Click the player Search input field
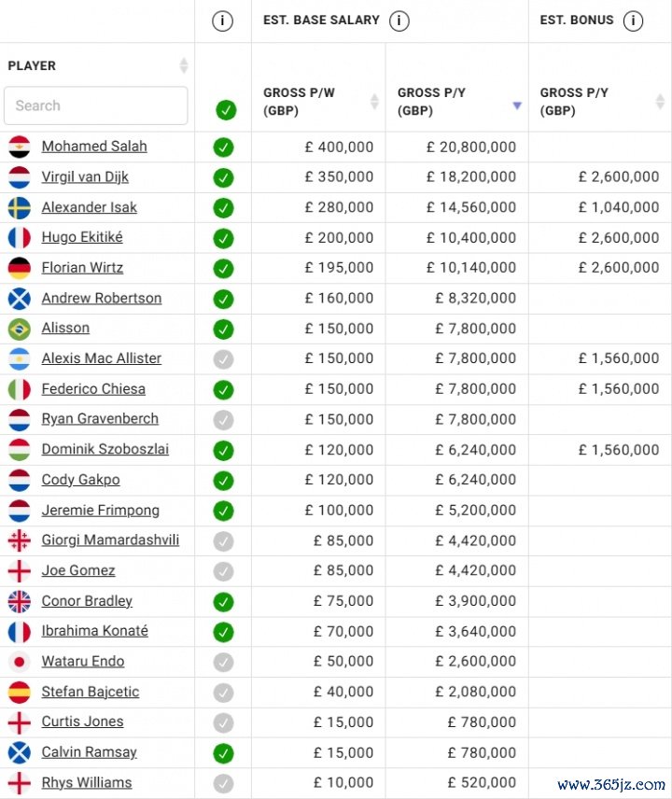The width and height of the screenshot is (672, 799). click(x=96, y=105)
